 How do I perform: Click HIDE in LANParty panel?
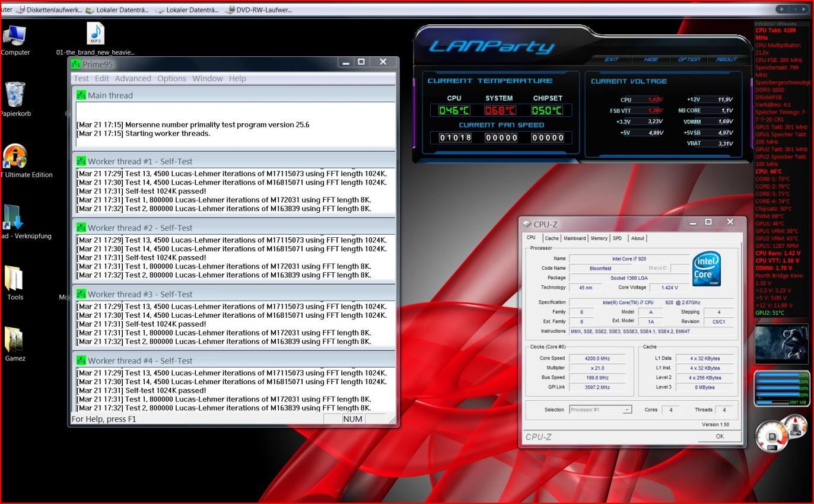point(651,59)
